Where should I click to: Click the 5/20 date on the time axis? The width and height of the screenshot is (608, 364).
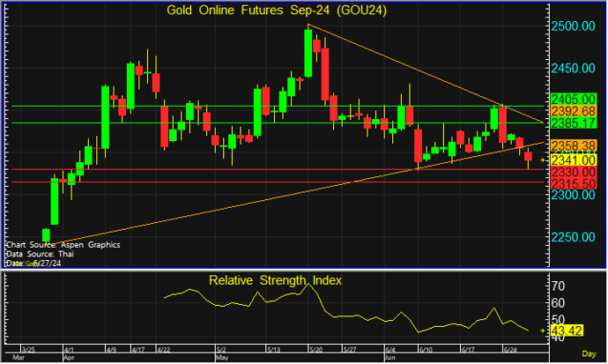[314, 349]
